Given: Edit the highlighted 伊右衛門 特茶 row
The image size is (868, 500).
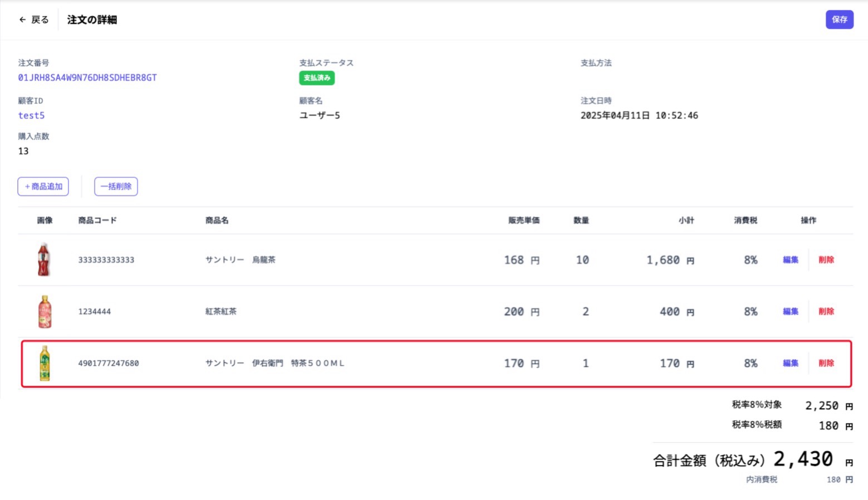Looking at the screenshot, I should 790,363.
